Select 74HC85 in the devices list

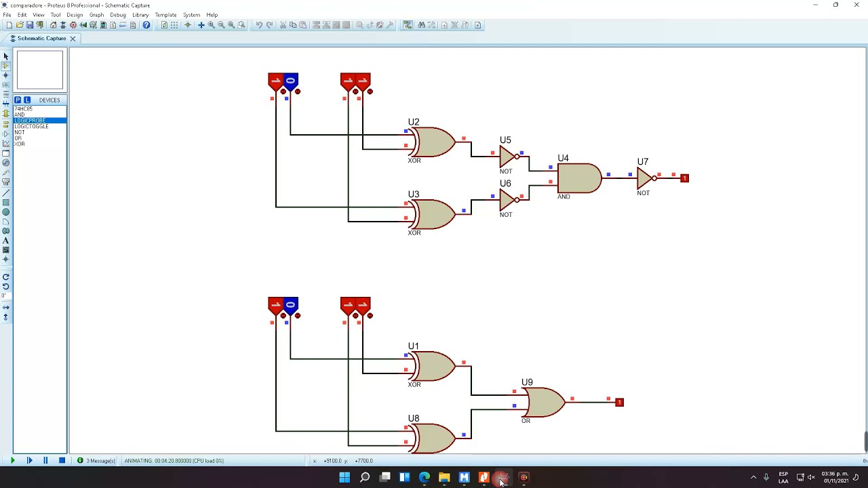24,108
